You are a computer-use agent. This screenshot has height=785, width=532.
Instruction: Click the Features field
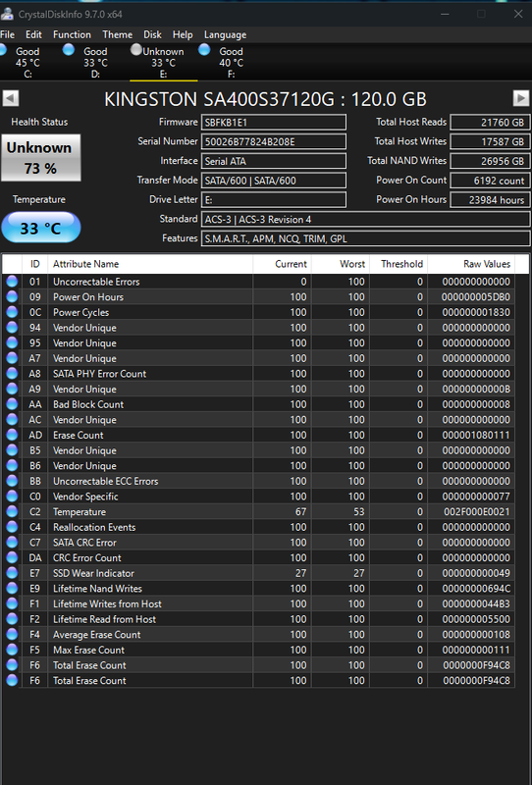tap(366, 238)
